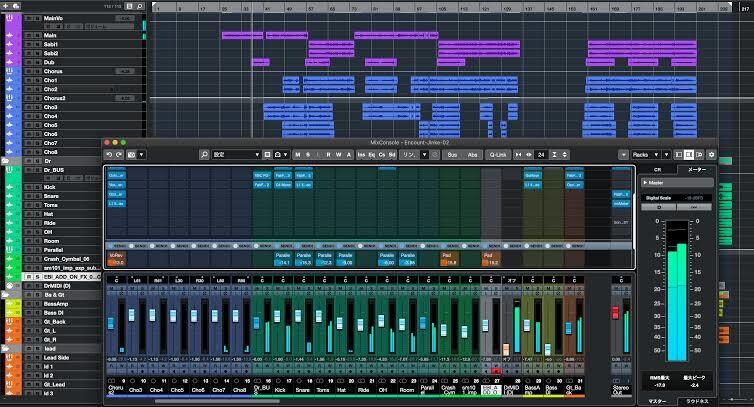Toggle left zone layout icon
This screenshot has height=407, width=754.
(x=679, y=154)
